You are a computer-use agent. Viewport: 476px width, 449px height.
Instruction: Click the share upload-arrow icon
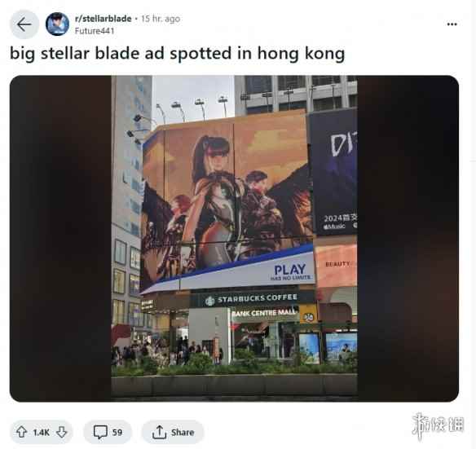tap(159, 432)
